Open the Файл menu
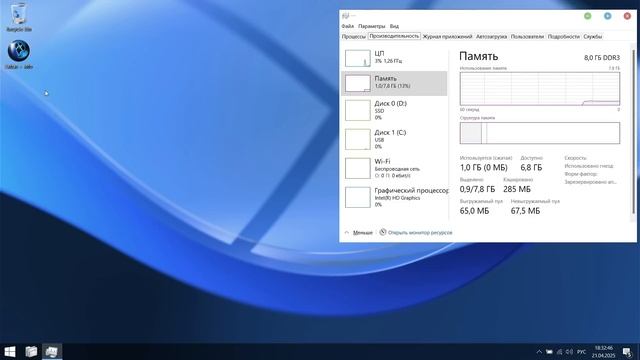This screenshot has height=360, width=640. coord(348,26)
